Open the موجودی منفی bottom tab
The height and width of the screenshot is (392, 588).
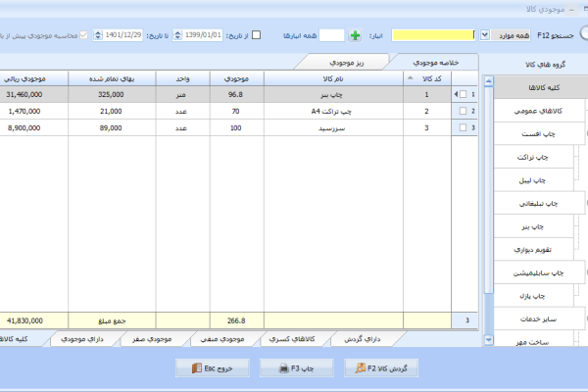(x=226, y=339)
